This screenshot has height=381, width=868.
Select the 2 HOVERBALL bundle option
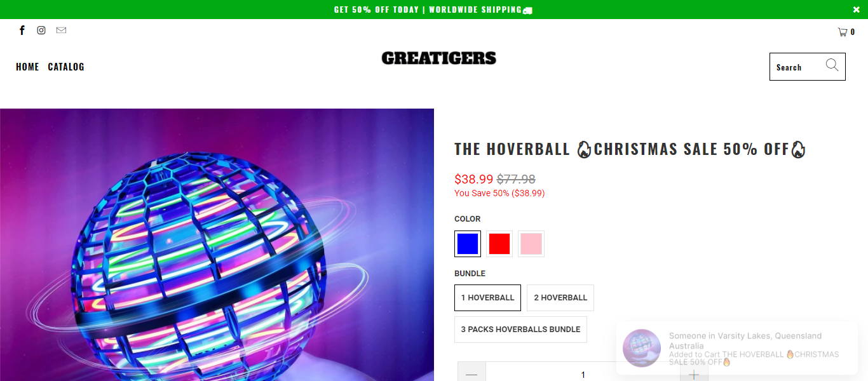(x=560, y=298)
